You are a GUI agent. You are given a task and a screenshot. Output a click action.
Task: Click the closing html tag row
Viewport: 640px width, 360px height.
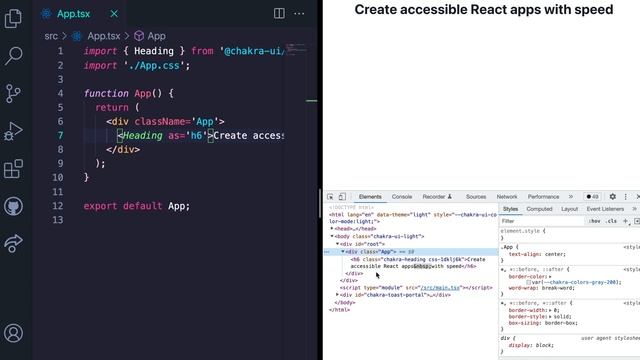[340, 310]
